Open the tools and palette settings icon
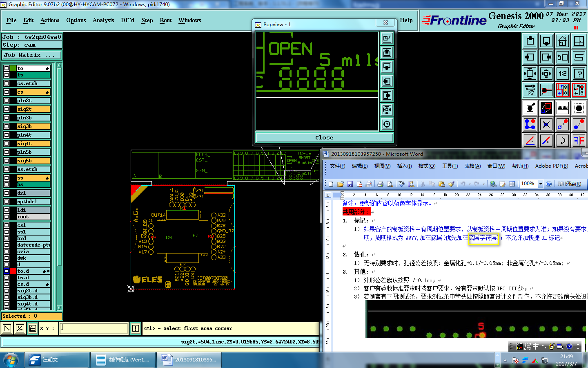The height and width of the screenshot is (368, 588). [530, 90]
